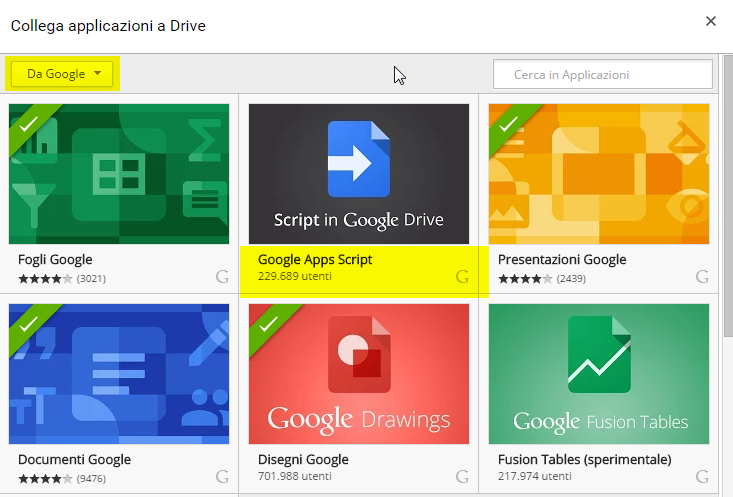Screen dimensions: 733x497
Task: Click the green checkmark ribbon on Presentazioni Google
Action: coord(509,124)
